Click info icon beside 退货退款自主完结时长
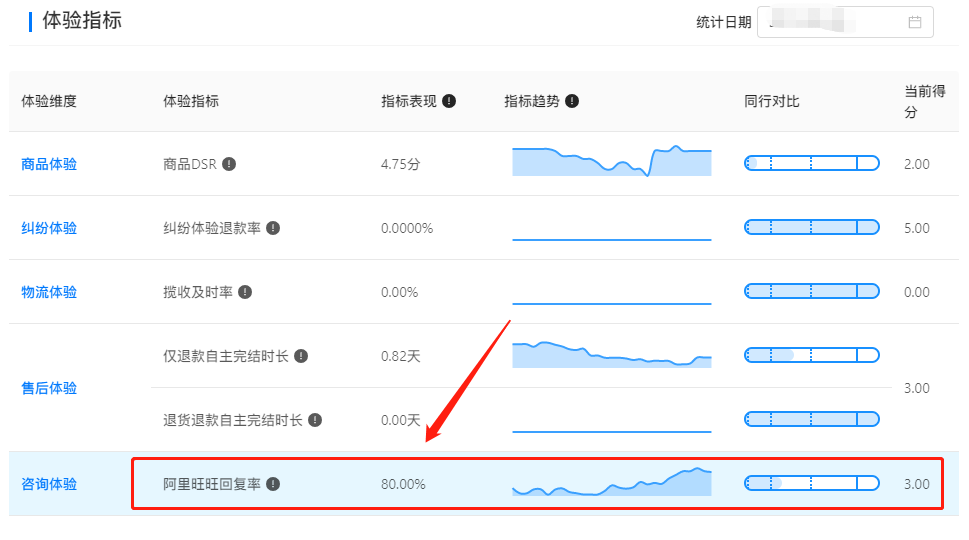969x540 pixels. point(315,421)
